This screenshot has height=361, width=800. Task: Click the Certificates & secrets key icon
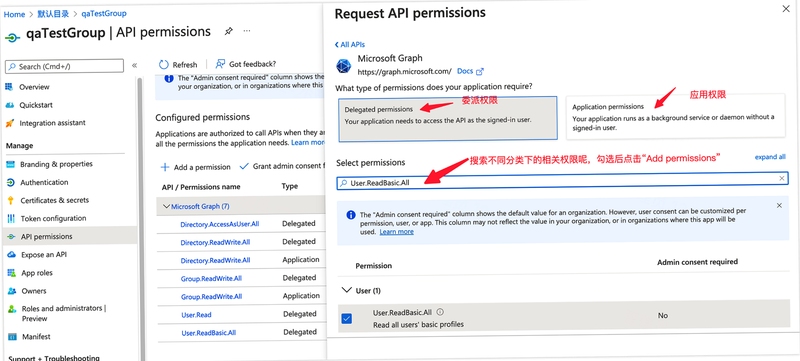point(11,200)
